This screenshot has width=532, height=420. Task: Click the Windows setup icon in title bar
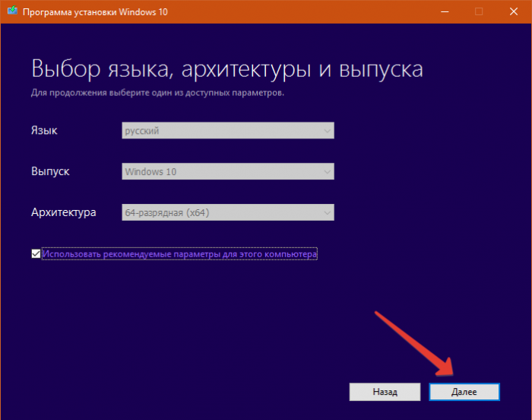pyautogui.click(x=13, y=11)
